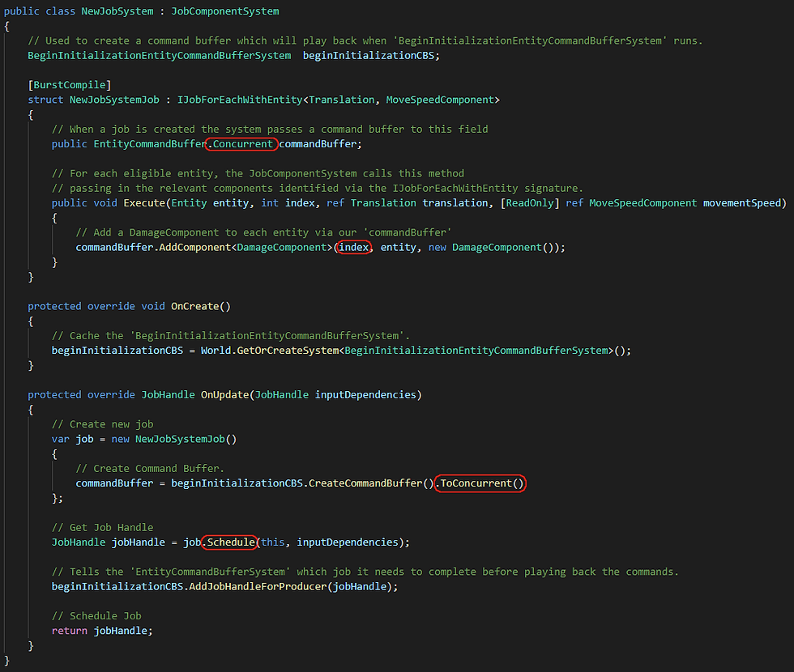Select the 'movementSpeed' parameter
The width and height of the screenshot is (794, 672).
click(x=742, y=203)
